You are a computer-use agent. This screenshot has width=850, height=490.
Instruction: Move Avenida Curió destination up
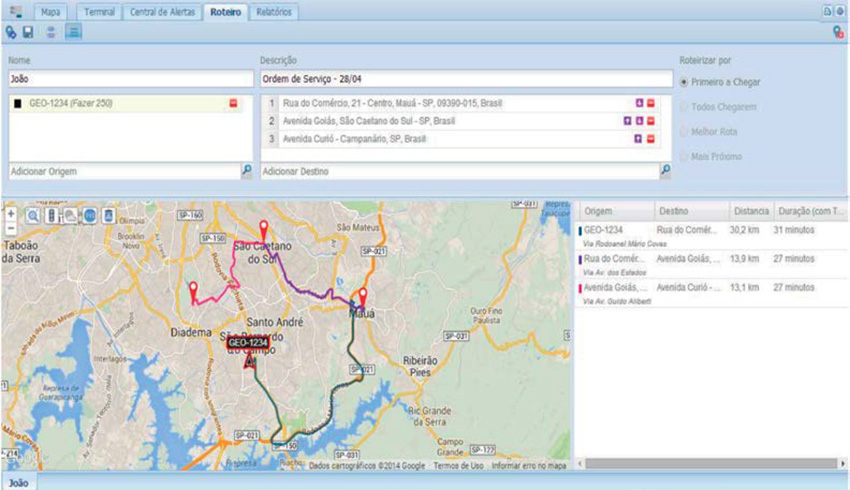coord(638,139)
